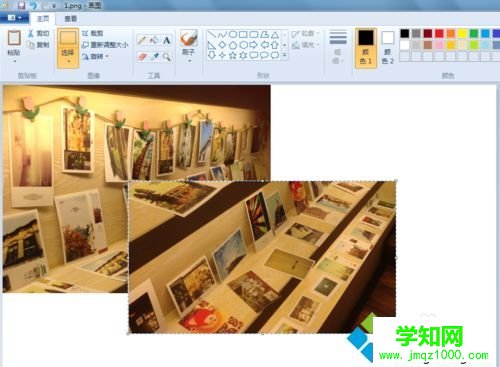Click the Undo arrow in quick access toolbar
500x367 pixels.
(x=33, y=5)
